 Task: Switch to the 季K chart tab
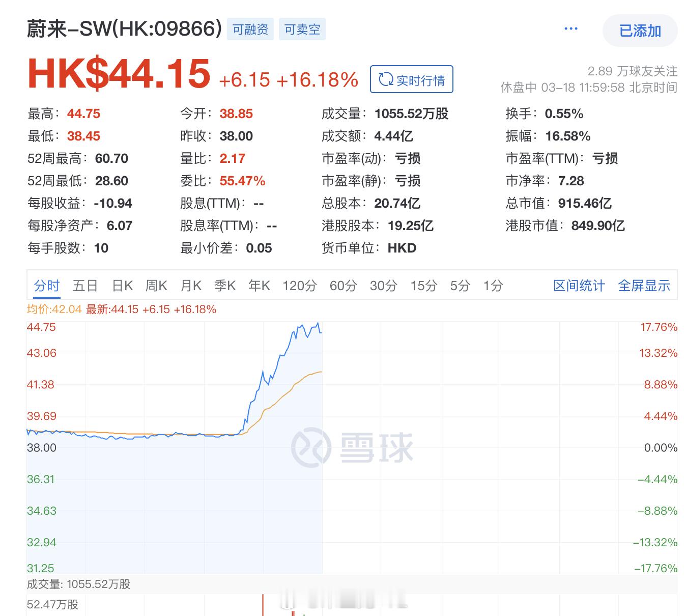point(225,286)
